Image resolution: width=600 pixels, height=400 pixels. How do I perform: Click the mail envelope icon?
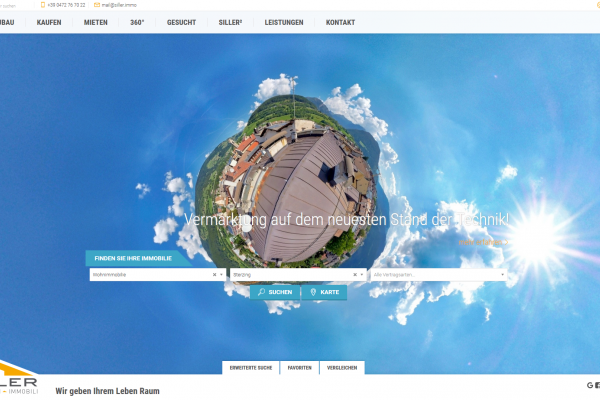[x=97, y=5]
